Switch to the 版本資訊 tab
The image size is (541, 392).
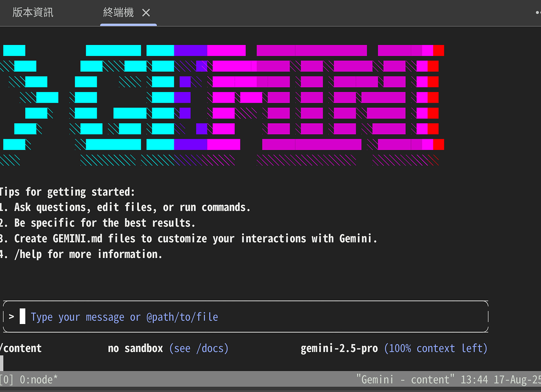click(x=33, y=13)
